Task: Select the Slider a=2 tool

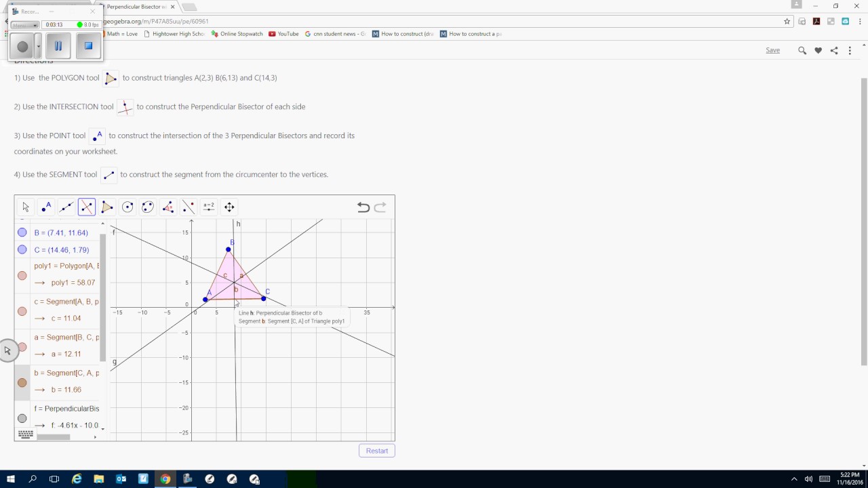Action: [209, 207]
